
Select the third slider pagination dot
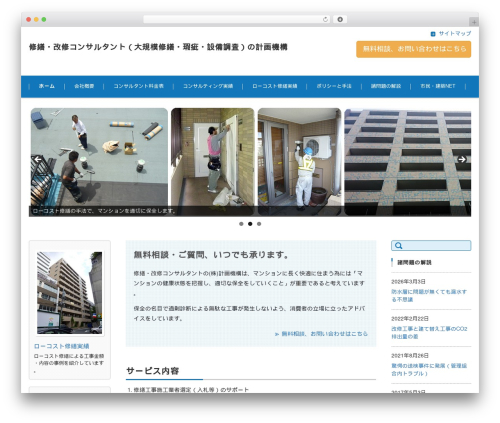259,224
